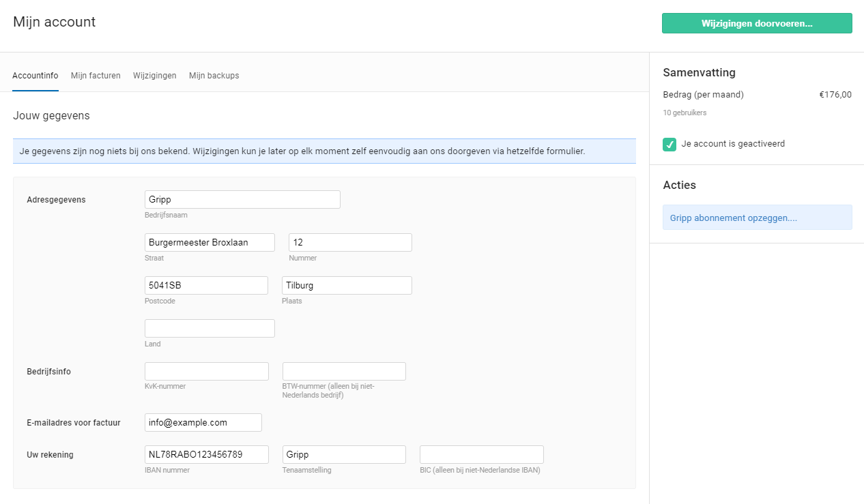Image resolution: width=864 pixels, height=504 pixels.
Task: Open the Mijn facturen tab
Action: point(96,76)
